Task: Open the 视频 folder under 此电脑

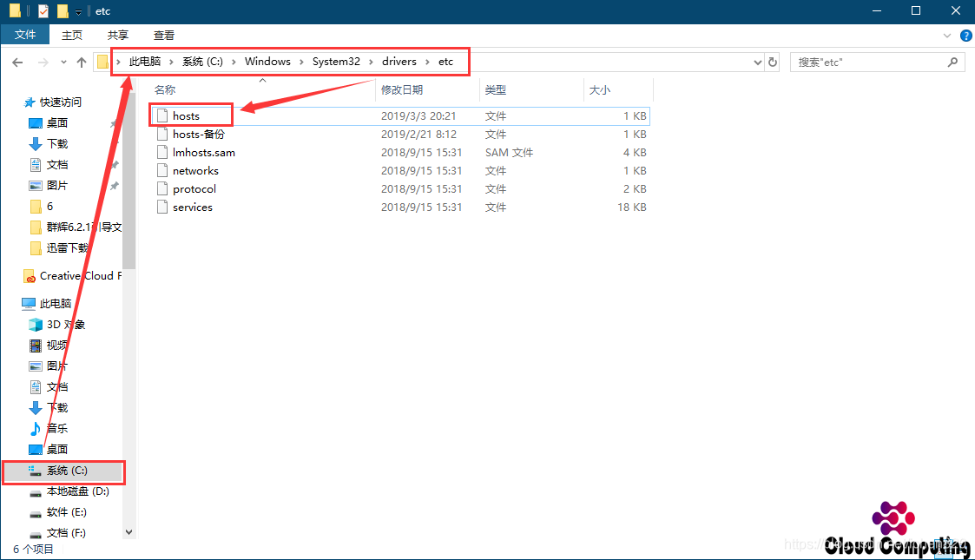Action: 49,345
